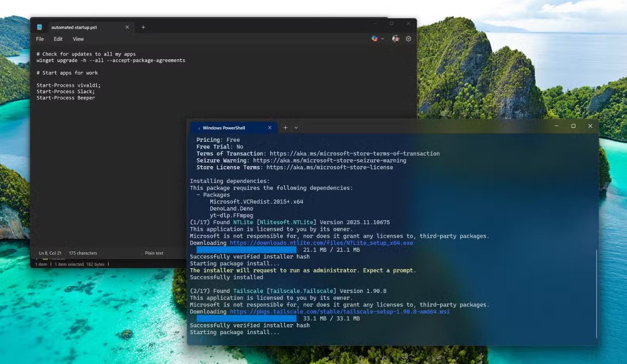Open the NTLite setup download link
The height and width of the screenshot is (364, 627).
point(321,243)
